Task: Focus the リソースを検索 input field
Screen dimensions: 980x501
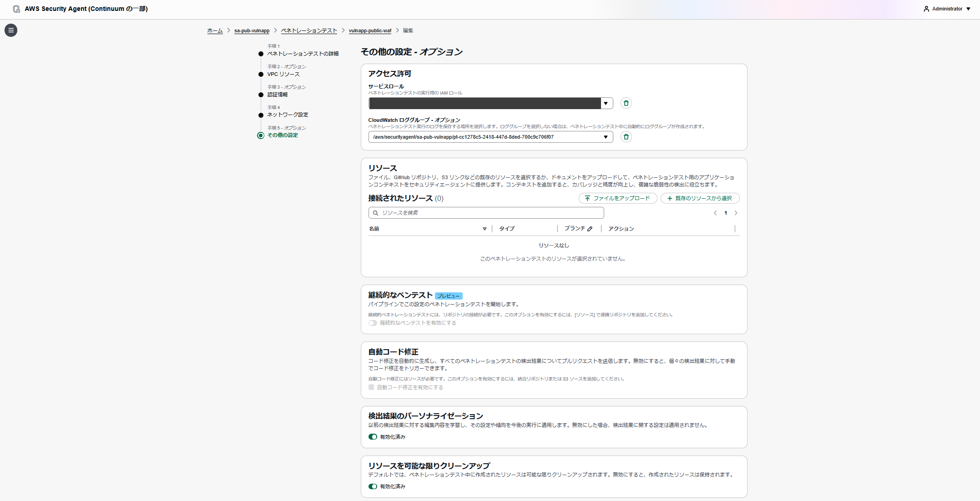Action: (x=486, y=213)
